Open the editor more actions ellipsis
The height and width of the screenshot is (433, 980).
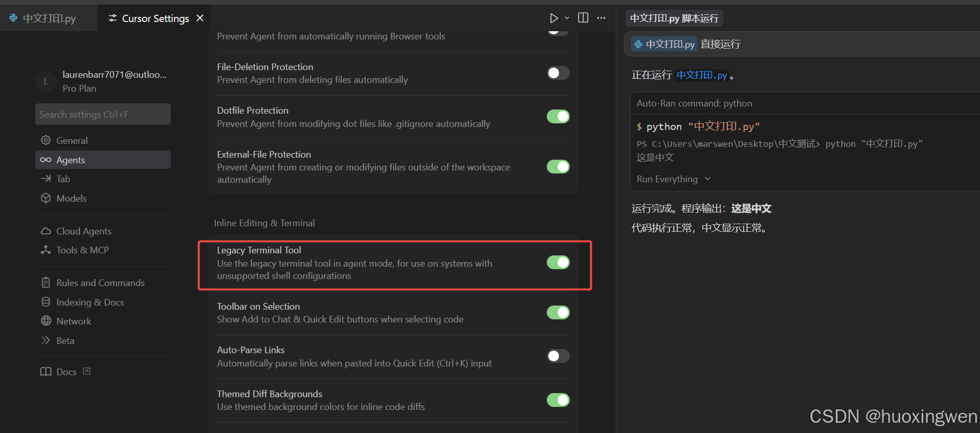coord(602,18)
